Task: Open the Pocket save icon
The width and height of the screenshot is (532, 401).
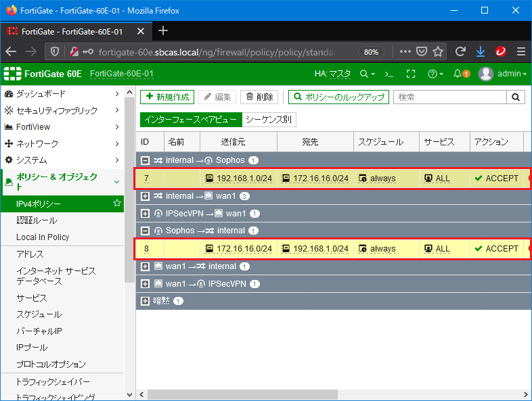Action: (x=422, y=52)
